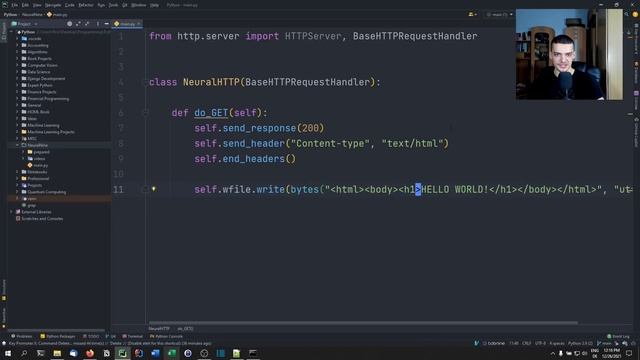This screenshot has height=360, width=640.
Task: Click NeuralNine in the navigation bar path
Action: pyautogui.click(x=32, y=14)
